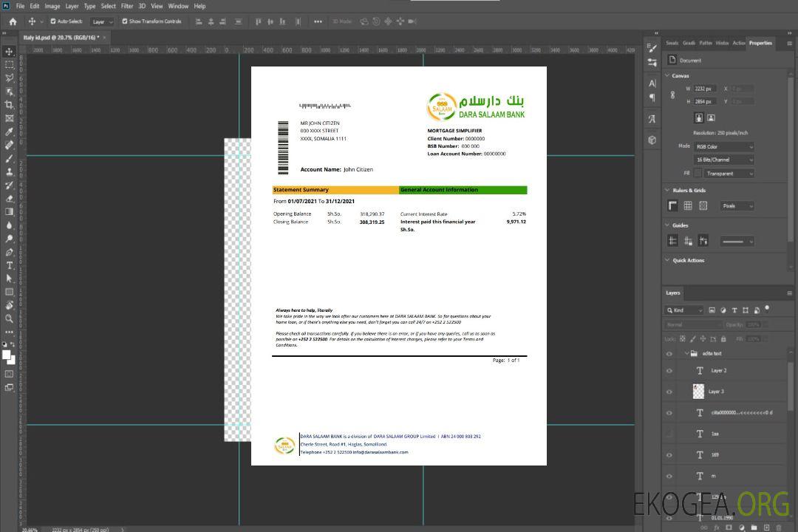This screenshot has width=798, height=532.
Task: Click the Layer 3 thumbnail
Action: [699, 392]
